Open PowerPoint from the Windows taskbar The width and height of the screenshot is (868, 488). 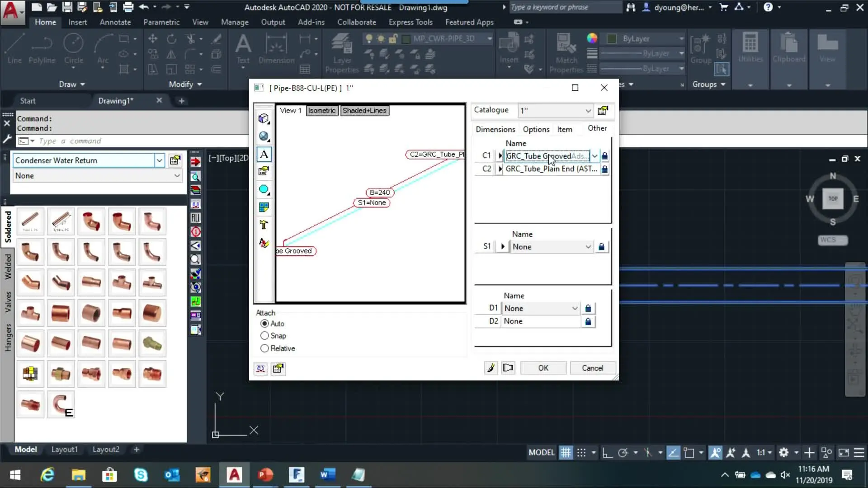coord(265,475)
